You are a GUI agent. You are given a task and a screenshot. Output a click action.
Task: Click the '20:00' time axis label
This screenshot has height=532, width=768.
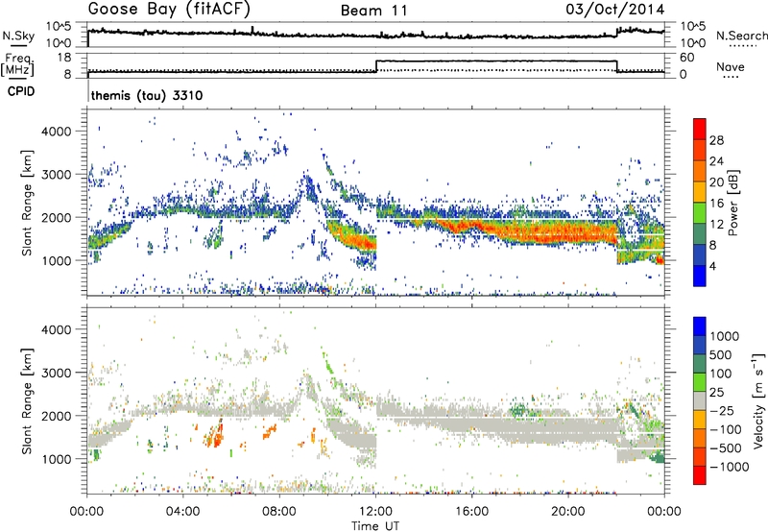[568, 512]
